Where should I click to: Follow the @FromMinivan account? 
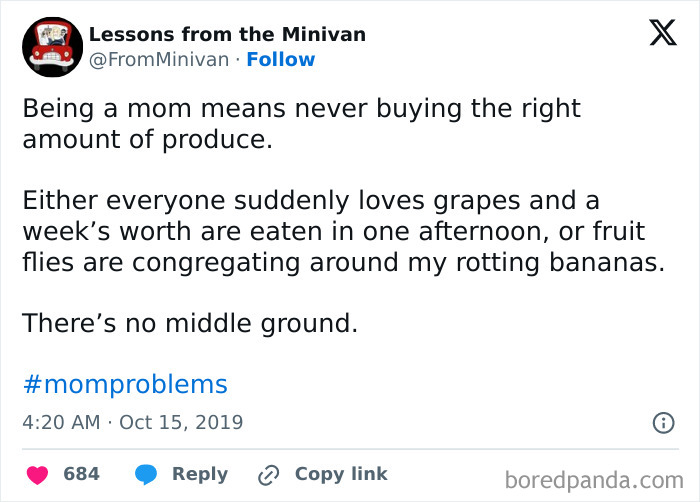pyautogui.click(x=280, y=59)
